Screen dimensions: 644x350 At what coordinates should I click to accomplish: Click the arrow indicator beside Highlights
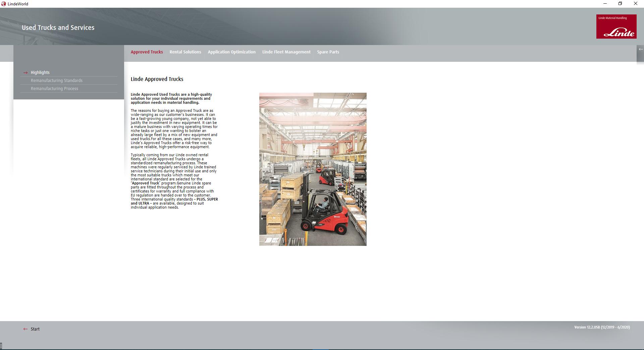25,72
